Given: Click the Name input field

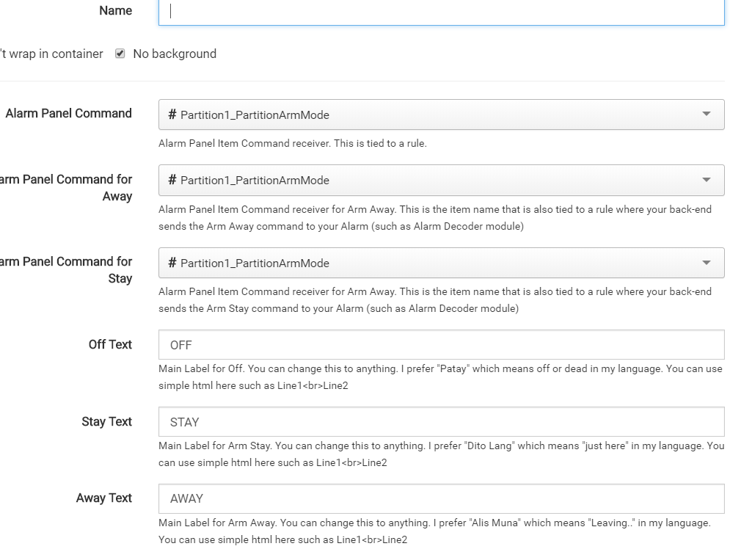Looking at the screenshot, I should 440,11.
